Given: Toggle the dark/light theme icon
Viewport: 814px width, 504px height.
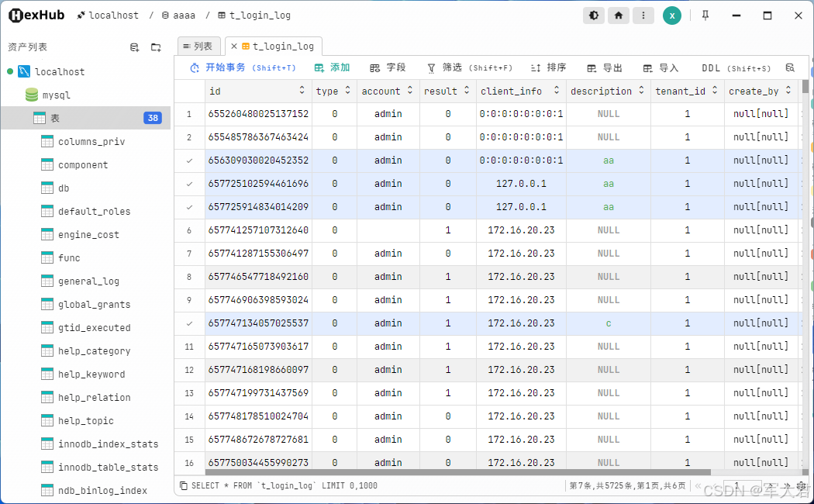Looking at the screenshot, I should (593, 16).
